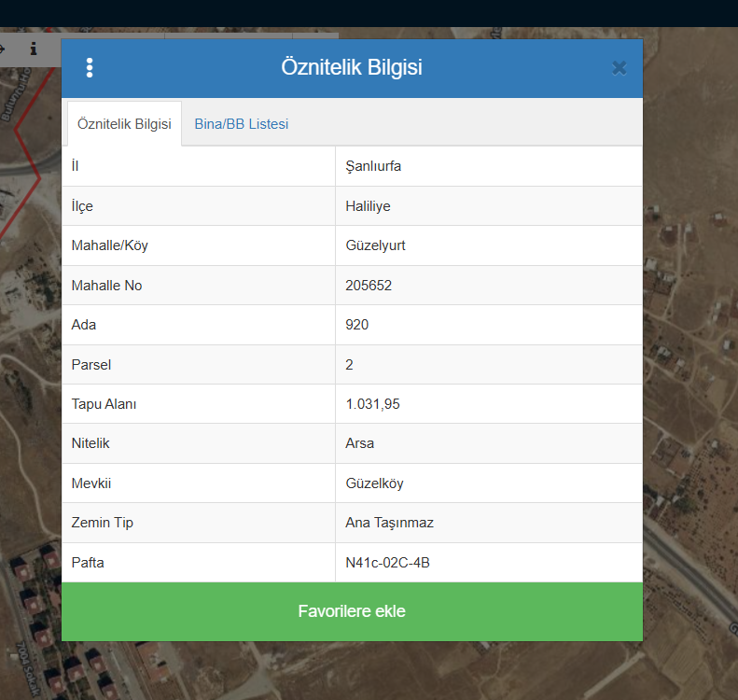The height and width of the screenshot is (700, 738).
Task: Click the Nitelik value Arsa
Action: click(x=359, y=443)
